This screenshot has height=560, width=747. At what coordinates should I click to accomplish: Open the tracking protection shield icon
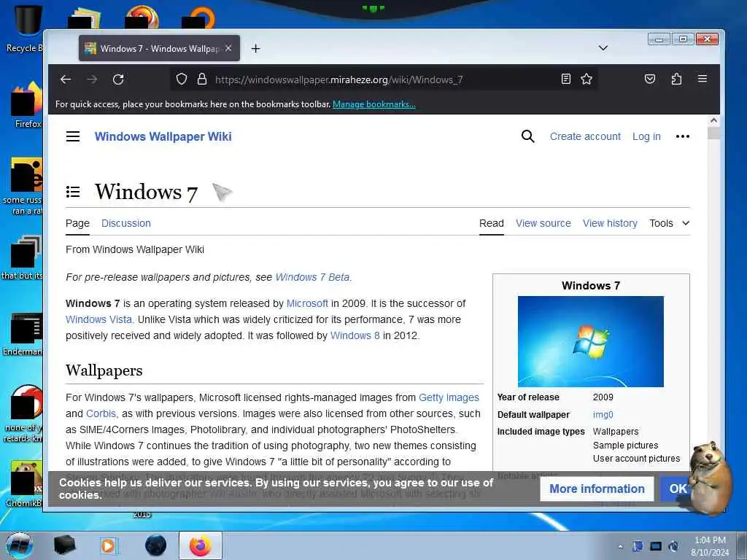(182, 79)
